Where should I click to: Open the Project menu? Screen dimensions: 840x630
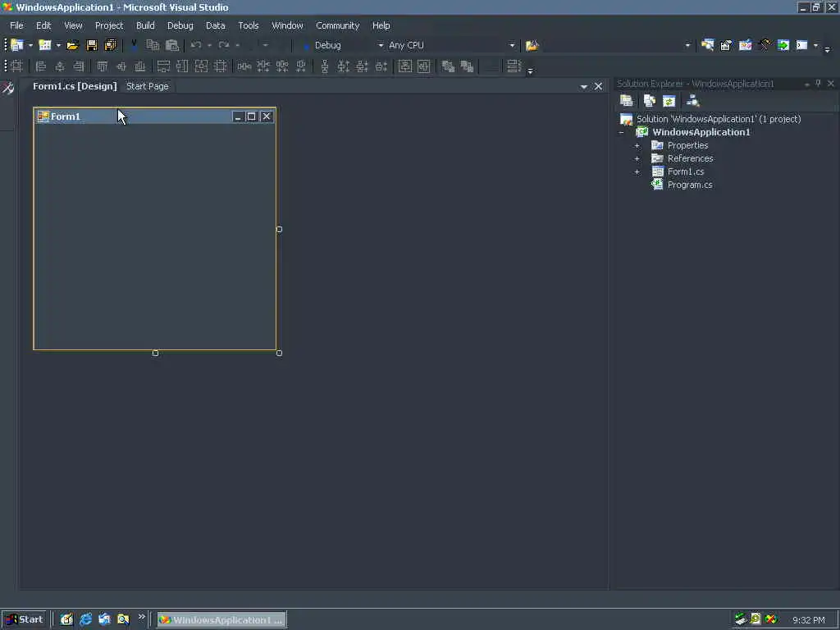pyautogui.click(x=109, y=25)
